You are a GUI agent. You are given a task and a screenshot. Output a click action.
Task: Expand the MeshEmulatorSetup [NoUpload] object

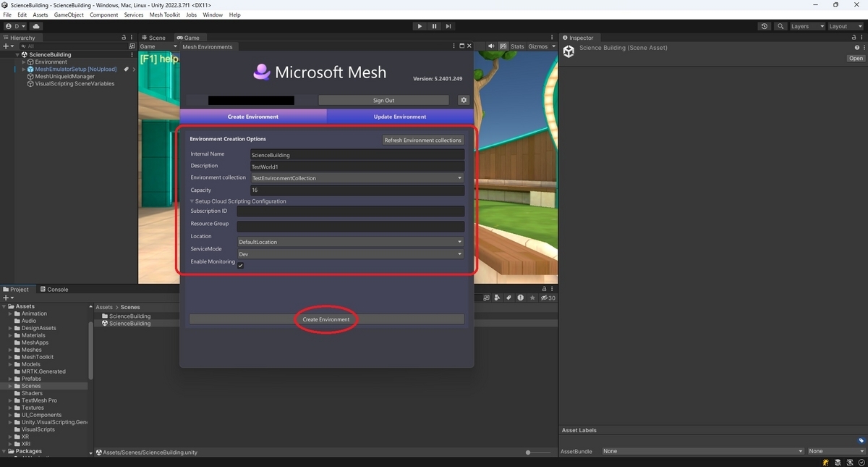[x=24, y=70]
